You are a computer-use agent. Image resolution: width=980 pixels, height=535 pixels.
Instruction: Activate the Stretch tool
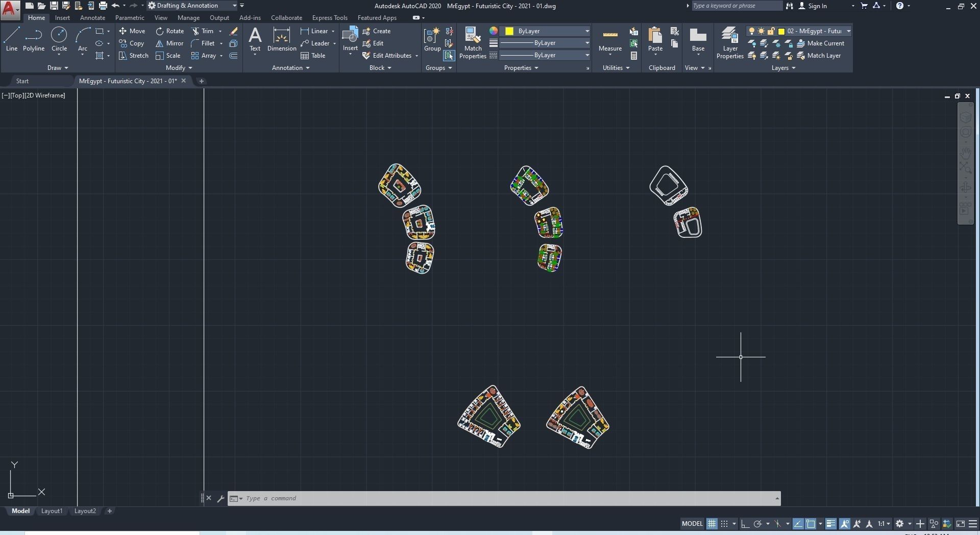point(134,56)
